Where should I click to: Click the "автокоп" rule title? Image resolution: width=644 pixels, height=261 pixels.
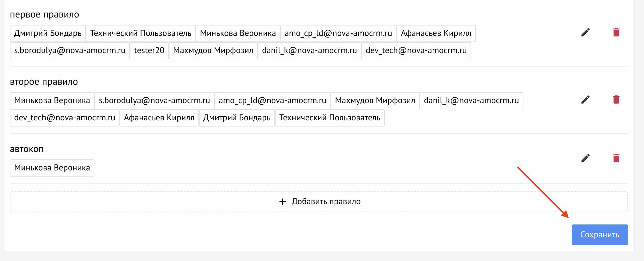coord(27,149)
